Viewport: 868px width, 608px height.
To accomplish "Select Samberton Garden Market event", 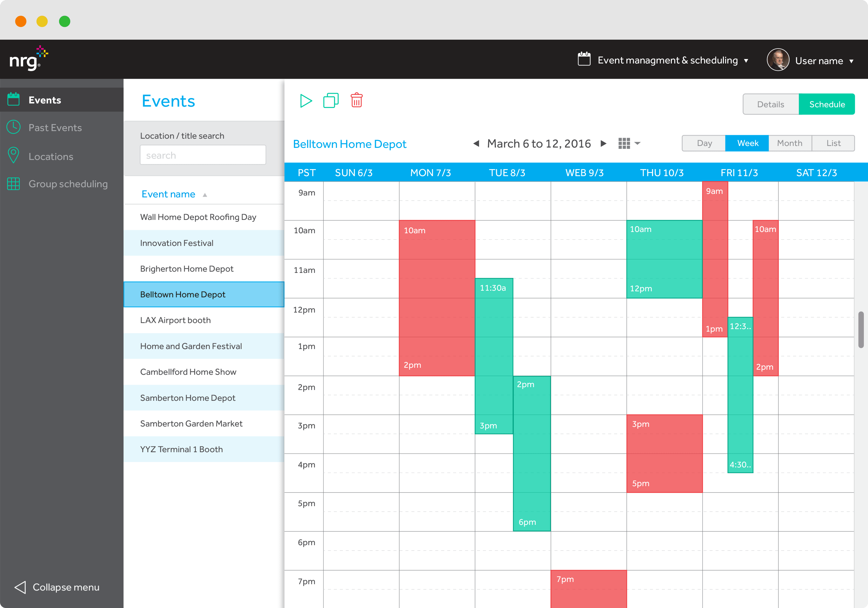I will tap(204, 424).
